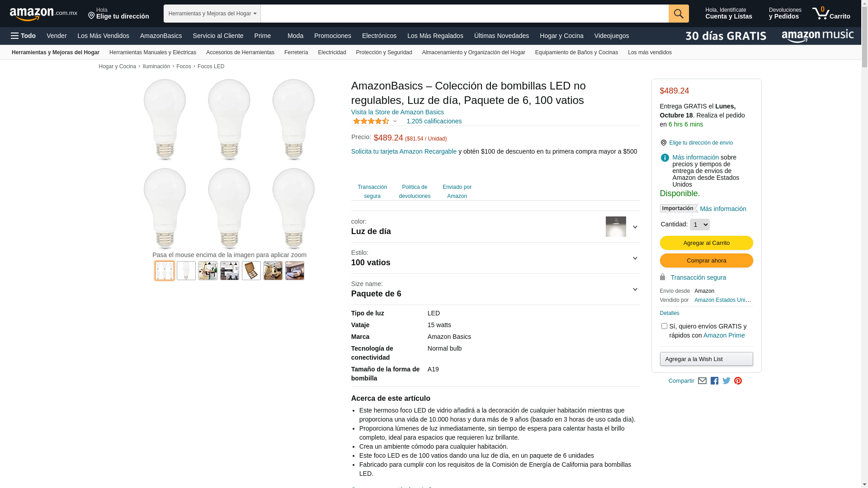View the single bulb thumbnail image
Viewport: 868px width, 488px height.
[186, 271]
